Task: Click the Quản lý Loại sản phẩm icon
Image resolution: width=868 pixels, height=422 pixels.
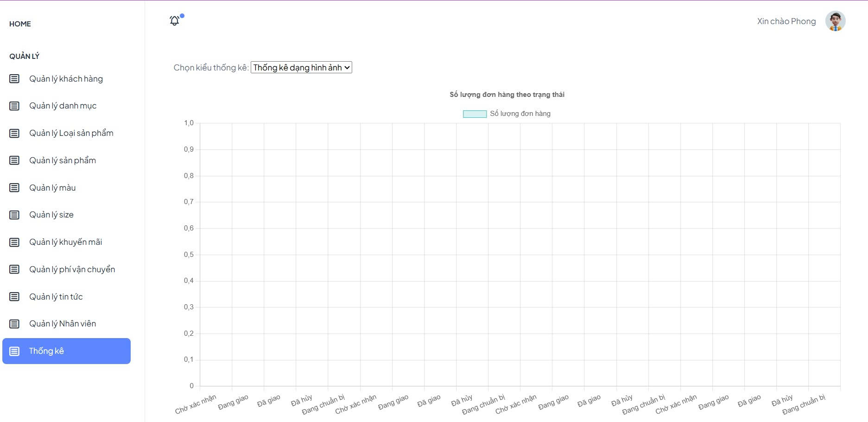Action: pyautogui.click(x=13, y=133)
